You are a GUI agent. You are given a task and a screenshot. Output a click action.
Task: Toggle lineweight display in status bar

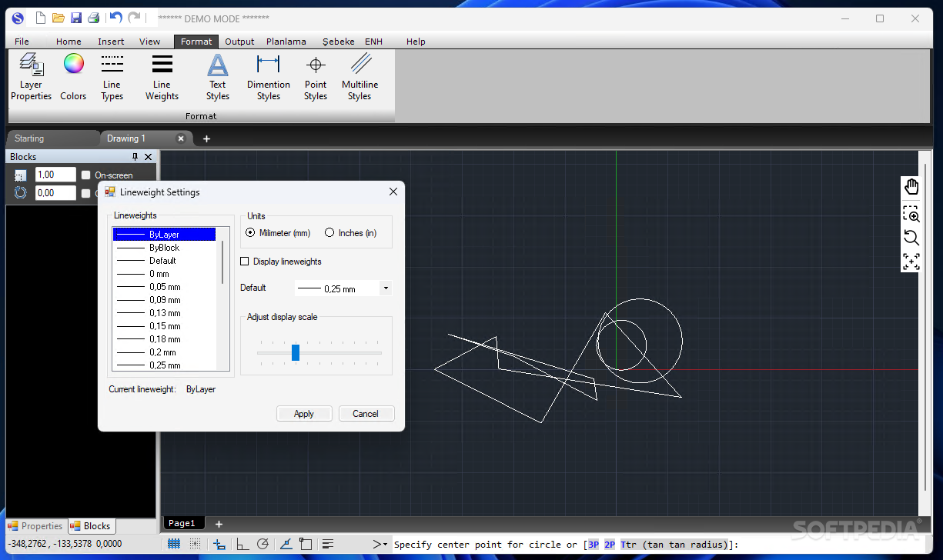(x=328, y=544)
